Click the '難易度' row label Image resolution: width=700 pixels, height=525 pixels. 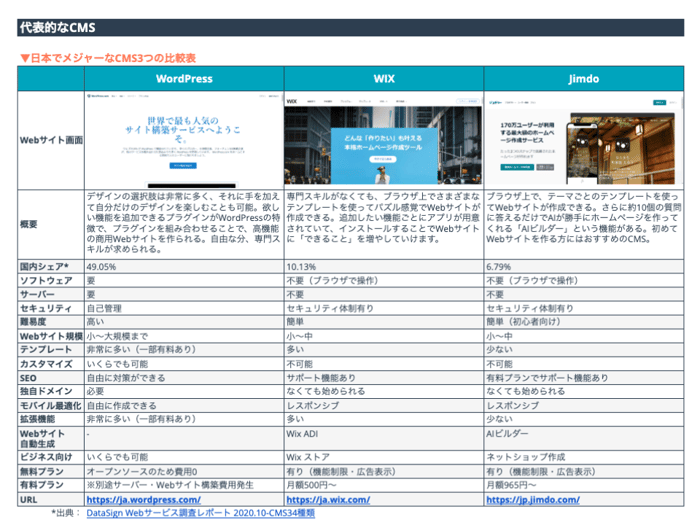click(x=33, y=321)
